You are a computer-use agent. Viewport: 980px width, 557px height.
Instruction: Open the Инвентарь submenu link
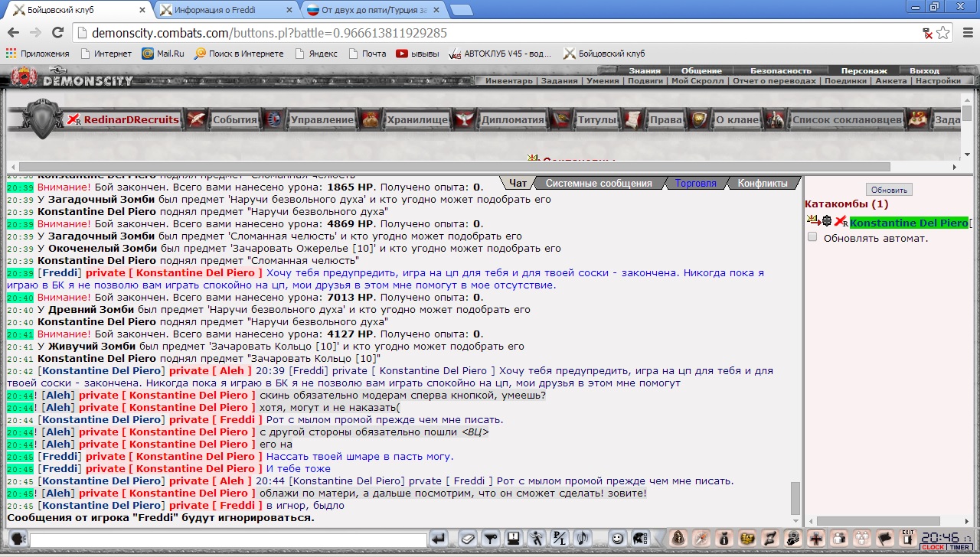508,80
